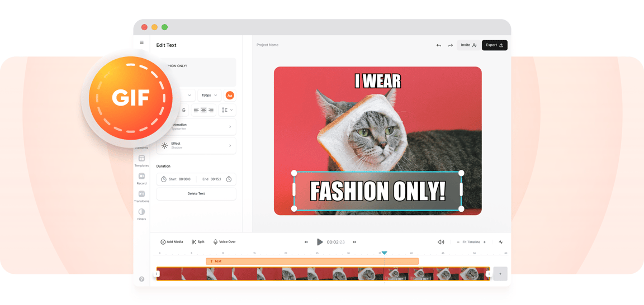Screen dimensions: 644x305
Task: Click the Export button
Action: tap(495, 45)
